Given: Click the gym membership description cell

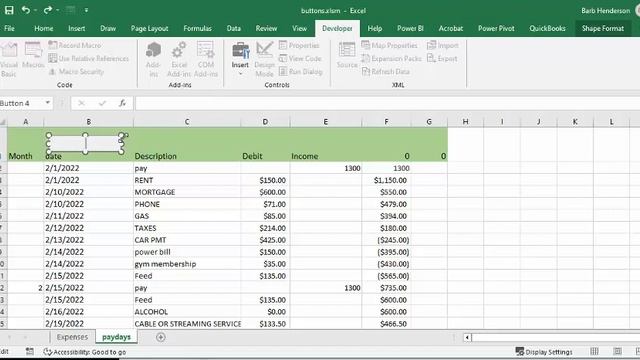Looking at the screenshot, I should 187,264.
